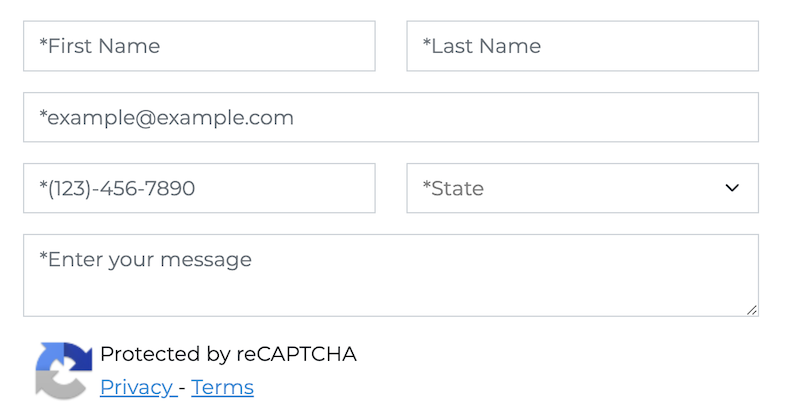The image size is (800, 414).
Task: Click the reCAPTCHA logo icon
Action: pyautogui.click(x=63, y=371)
